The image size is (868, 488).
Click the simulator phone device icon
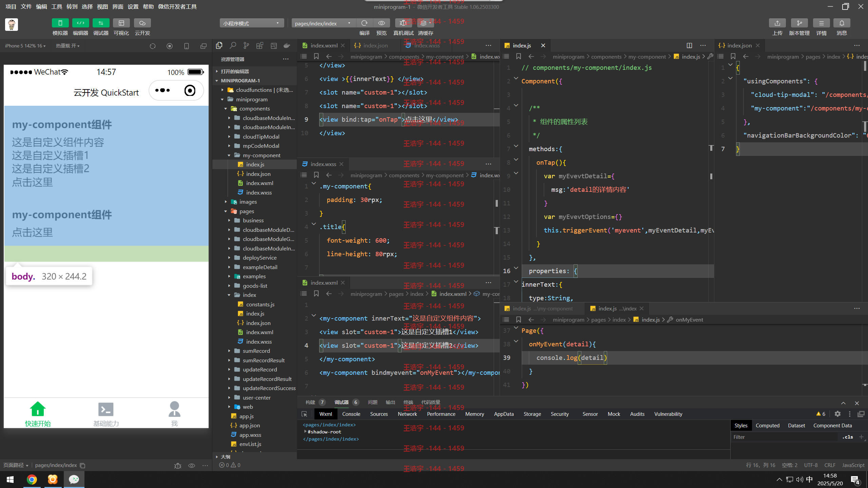(x=186, y=46)
